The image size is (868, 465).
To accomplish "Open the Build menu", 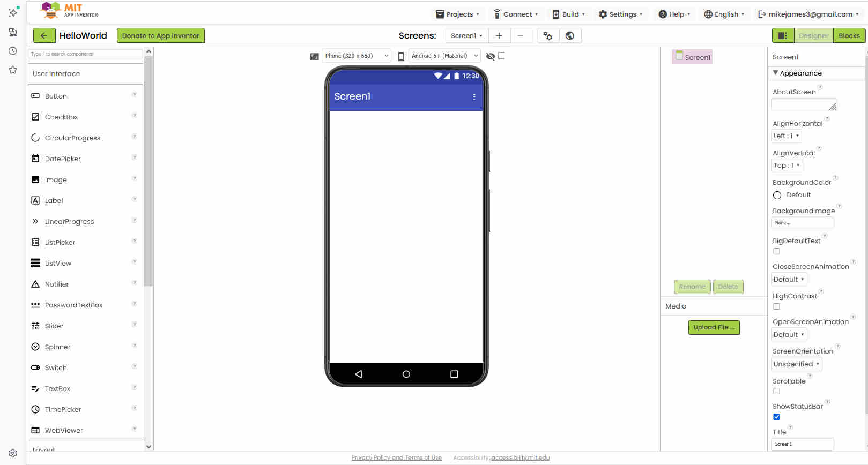I will point(569,14).
